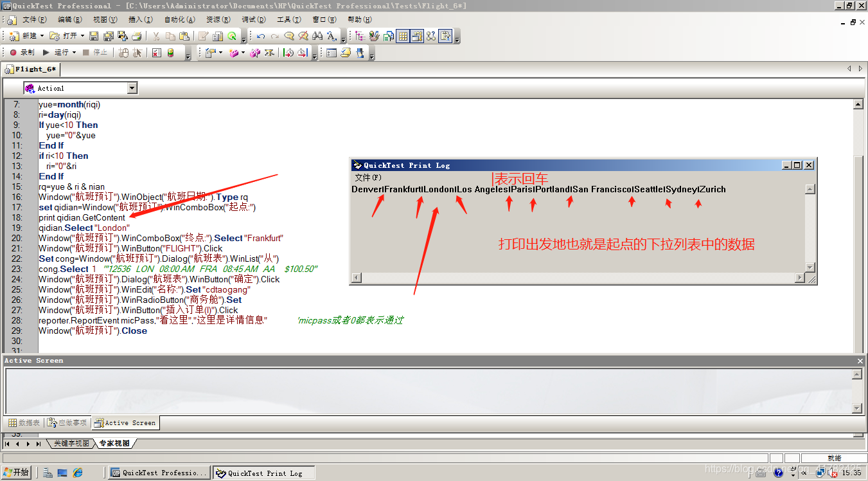The image size is (868, 481).
Task: Expand the Run dropdown arrow
Action: [x=74, y=53]
